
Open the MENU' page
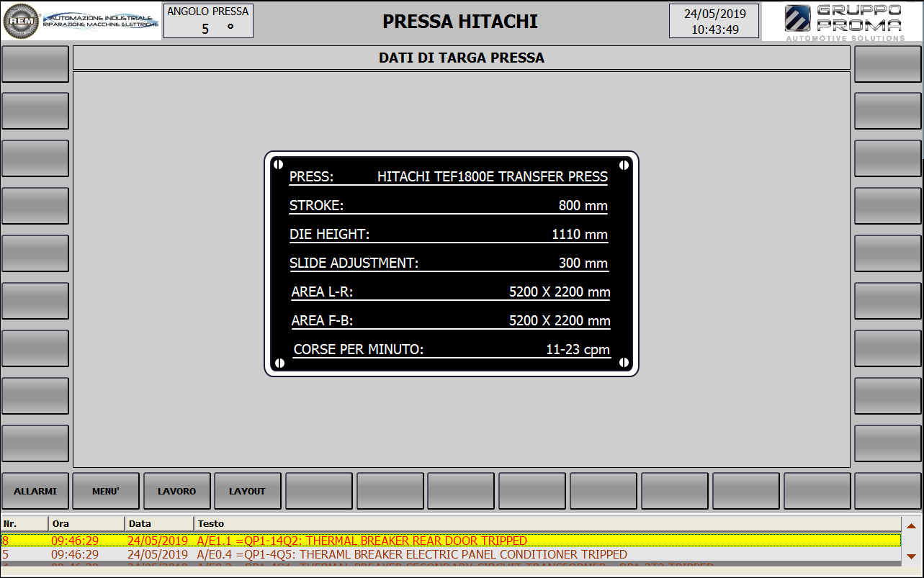(106, 491)
